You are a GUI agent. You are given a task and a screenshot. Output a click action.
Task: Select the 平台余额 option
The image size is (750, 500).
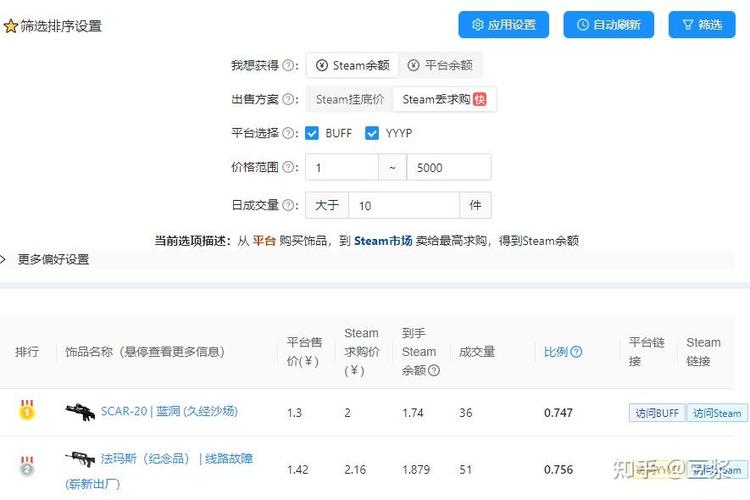pyautogui.click(x=440, y=65)
